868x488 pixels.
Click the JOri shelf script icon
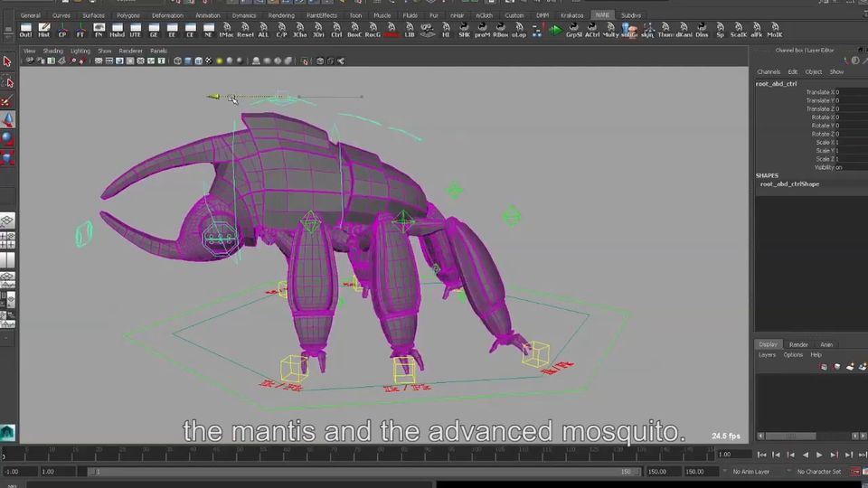tap(318, 30)
